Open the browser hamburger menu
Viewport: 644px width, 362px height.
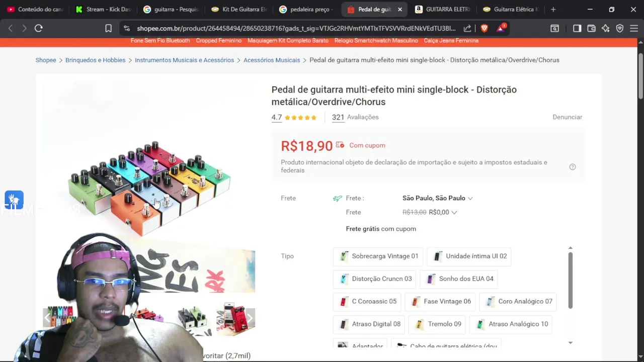tap(634, 29)
